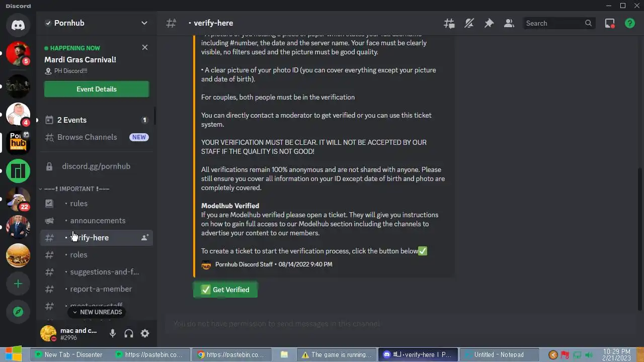This screenshot has width=644, height=362.
Task: Jump down via NEW UNREADS indicator
Action: (x=97, y=312)
